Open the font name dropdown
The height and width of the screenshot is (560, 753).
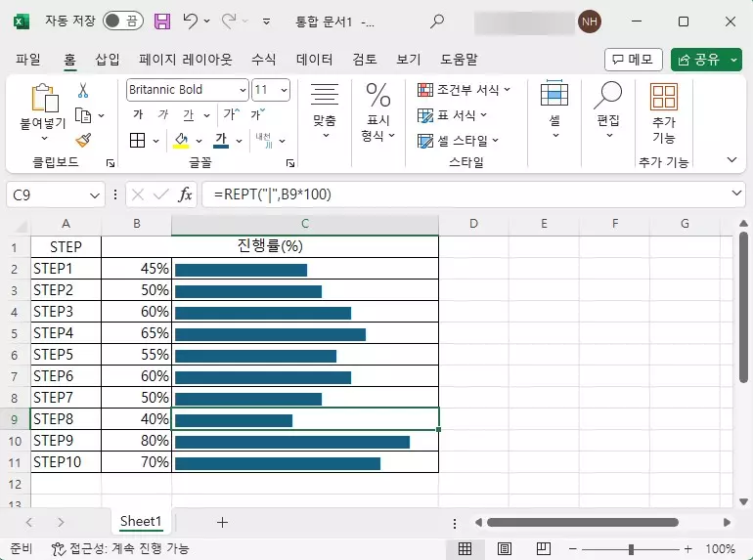(x=243, y=90)
